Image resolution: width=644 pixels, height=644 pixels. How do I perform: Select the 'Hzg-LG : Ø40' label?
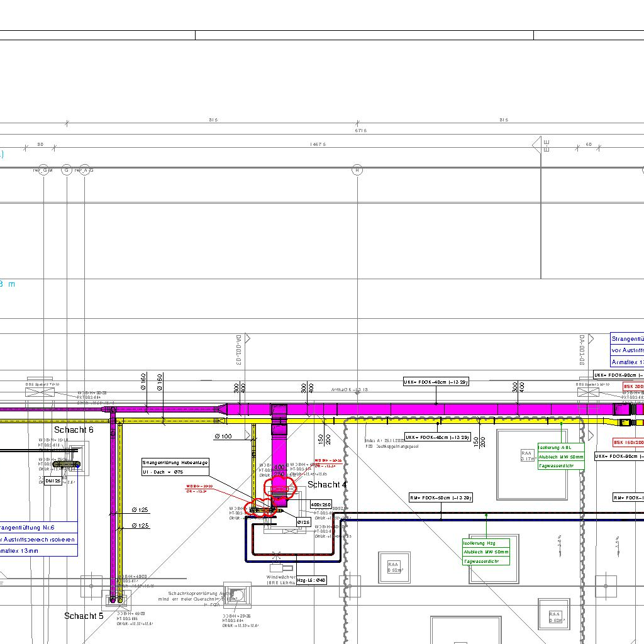(x=311, y=580)
